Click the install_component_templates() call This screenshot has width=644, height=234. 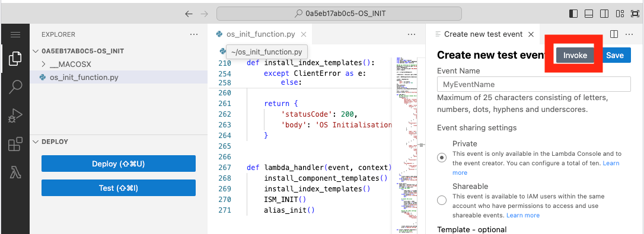[326, 178]
